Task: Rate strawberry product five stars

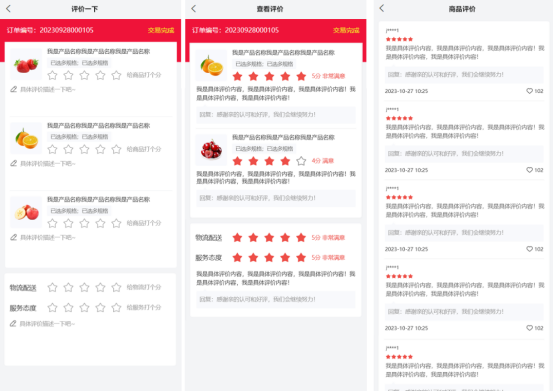Action: (116, 75)
